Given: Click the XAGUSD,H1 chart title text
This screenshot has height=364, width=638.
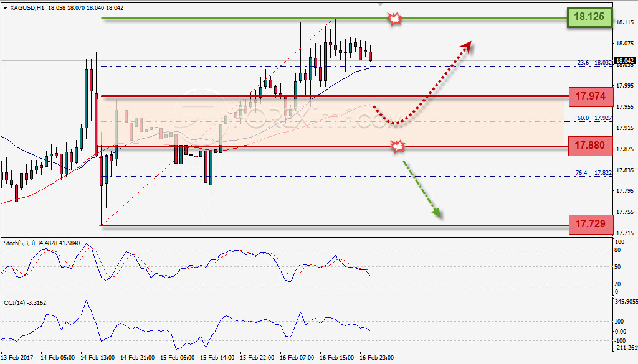Looking at the screenshot, I should click(x=27, y=7).
